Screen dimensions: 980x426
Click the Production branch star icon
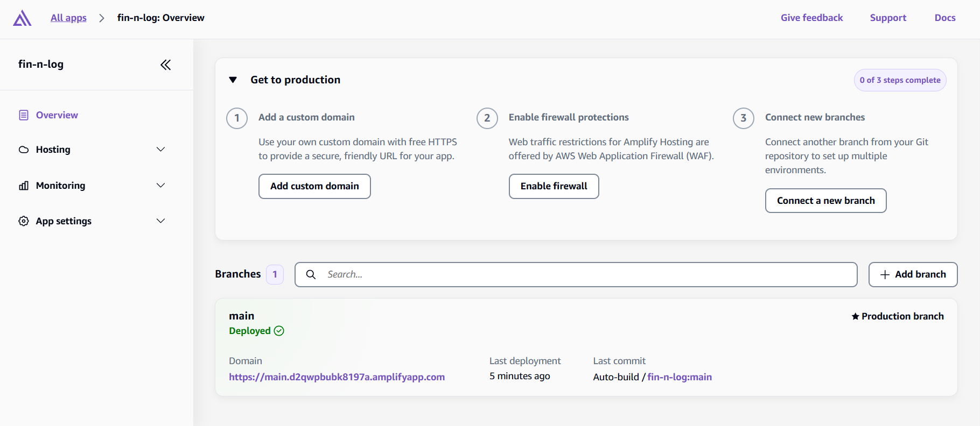(855, 316)
